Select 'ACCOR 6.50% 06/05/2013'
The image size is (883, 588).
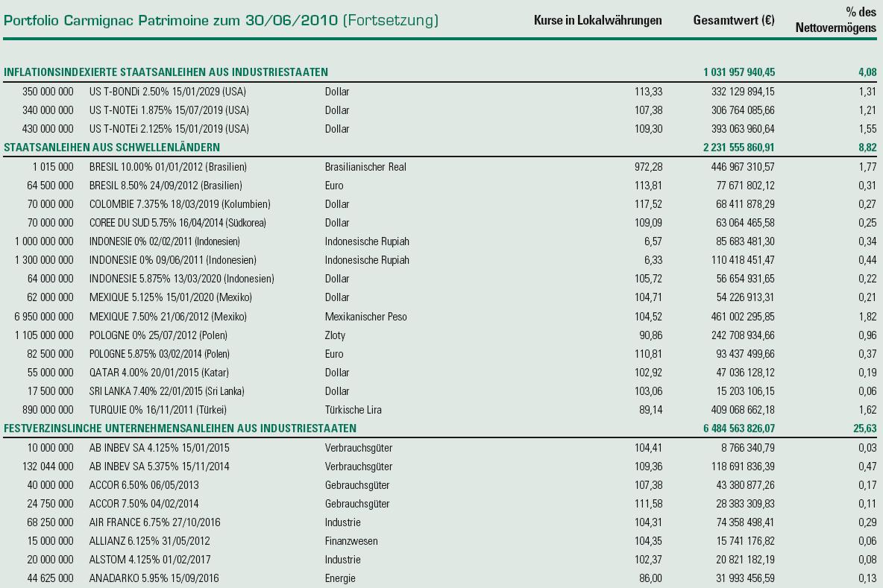pyautogui.click(x=144, y=485)
